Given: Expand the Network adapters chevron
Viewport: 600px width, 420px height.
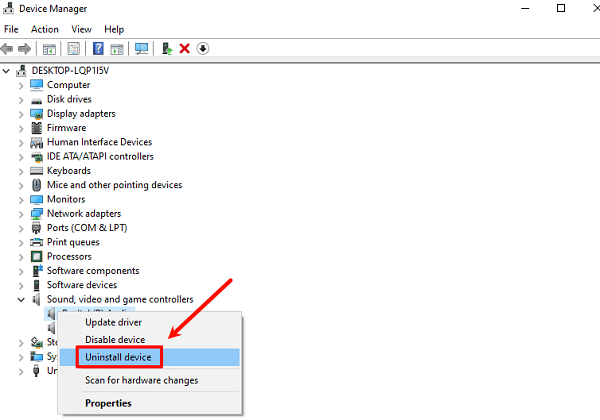Looking at the screenshot, I should pos(21,214).
